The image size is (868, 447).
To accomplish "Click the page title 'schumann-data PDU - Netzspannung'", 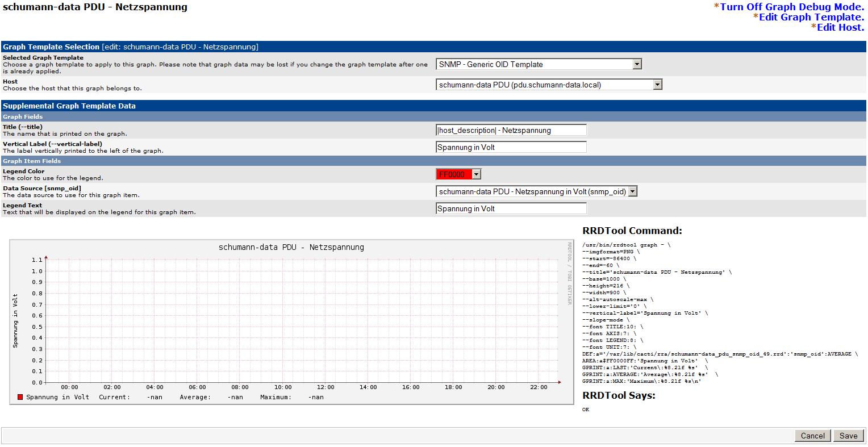I will [x=95, y=7].
